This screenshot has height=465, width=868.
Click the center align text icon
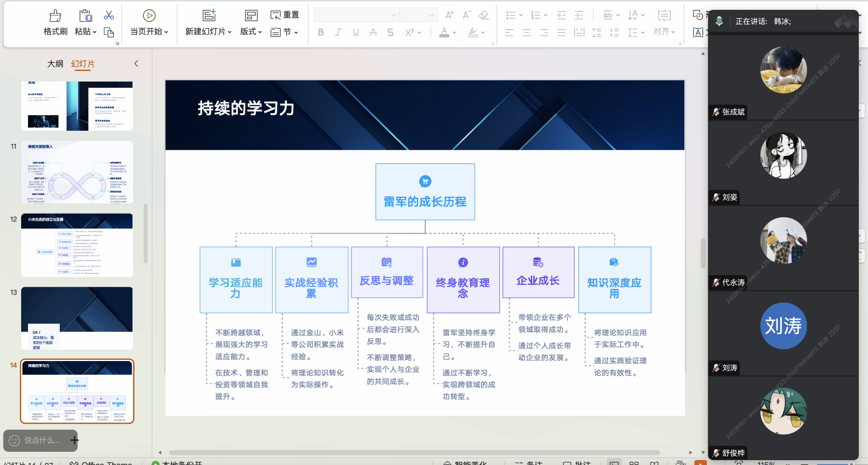coord(526,33)
